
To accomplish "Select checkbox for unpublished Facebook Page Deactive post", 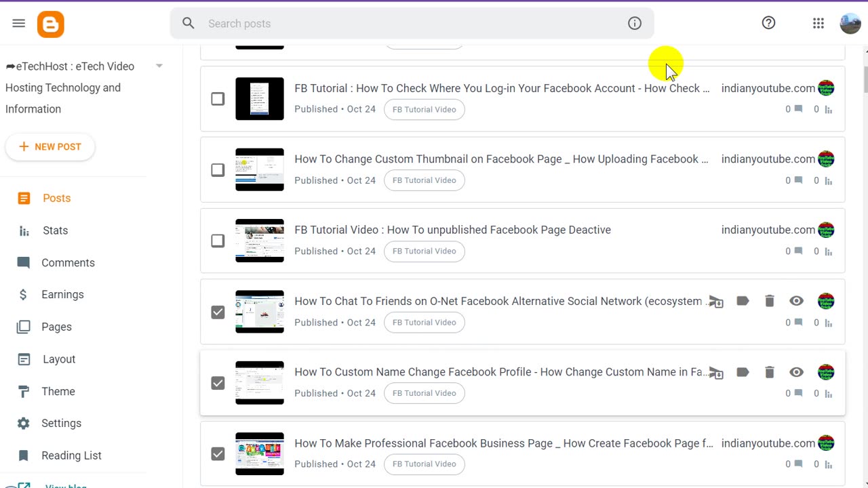I will point(218,241).
